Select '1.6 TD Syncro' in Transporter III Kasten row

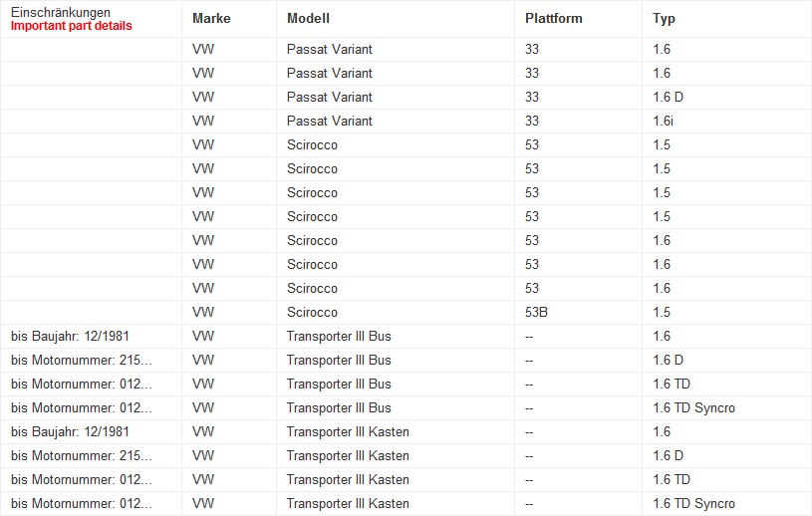[x=693, y=503]
